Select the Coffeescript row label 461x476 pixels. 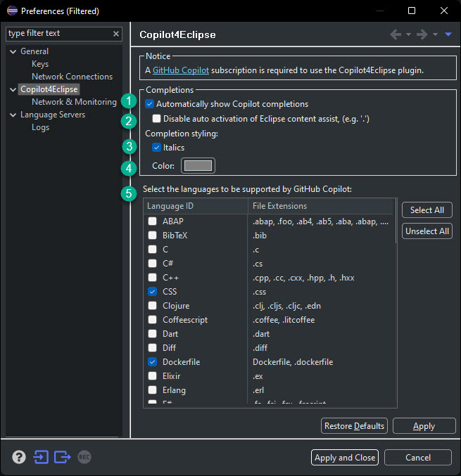click(185, 320)
